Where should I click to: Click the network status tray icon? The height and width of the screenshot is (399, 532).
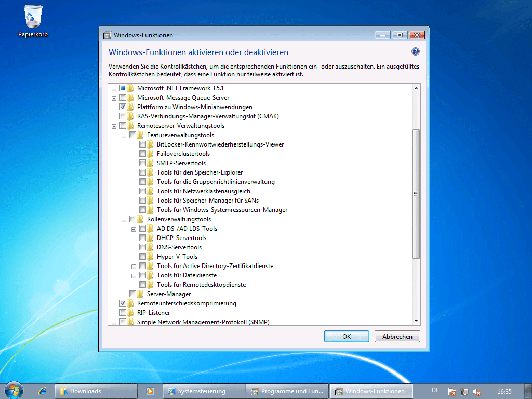click(464, 392)
